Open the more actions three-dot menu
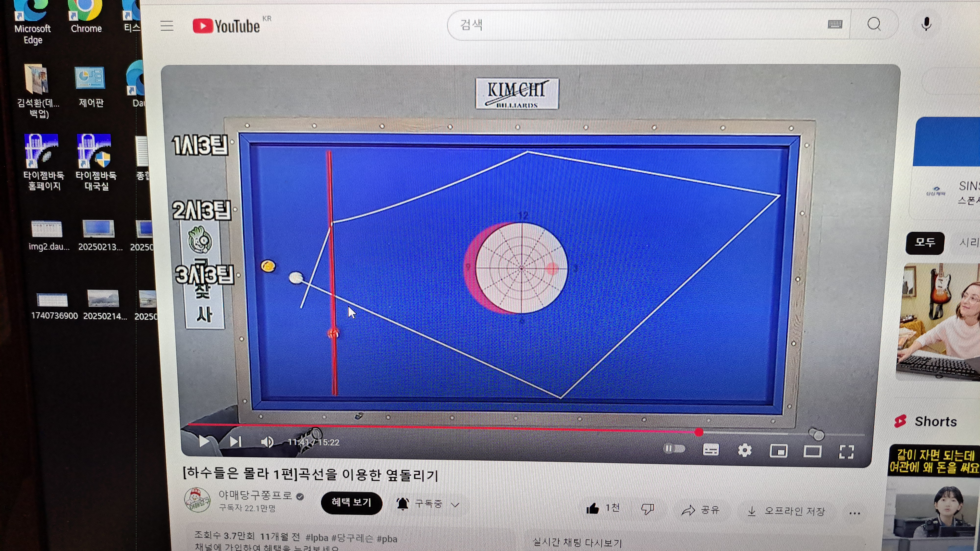Screen dimensions: 980x551 click(855, 513)
